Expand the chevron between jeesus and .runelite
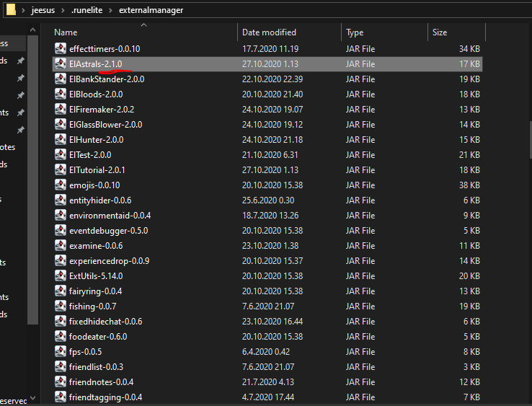The image size is (532, 406). 63,10
